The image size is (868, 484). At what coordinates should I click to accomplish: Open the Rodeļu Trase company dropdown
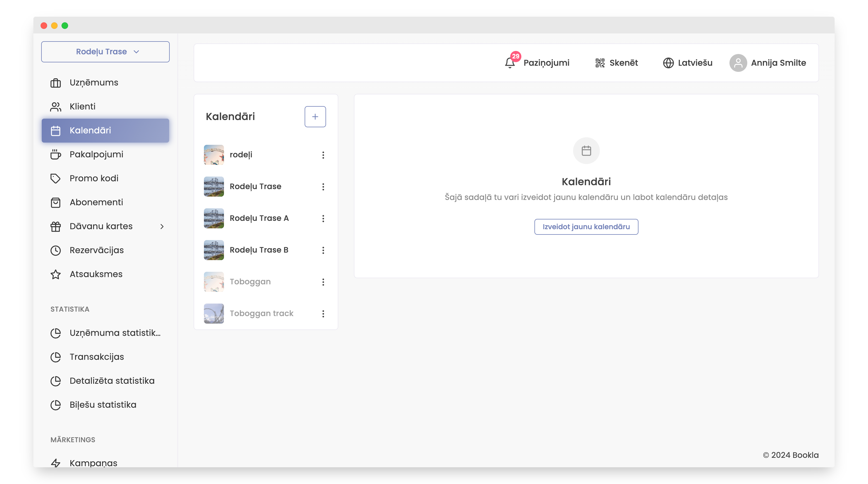(x=105, y=52)
